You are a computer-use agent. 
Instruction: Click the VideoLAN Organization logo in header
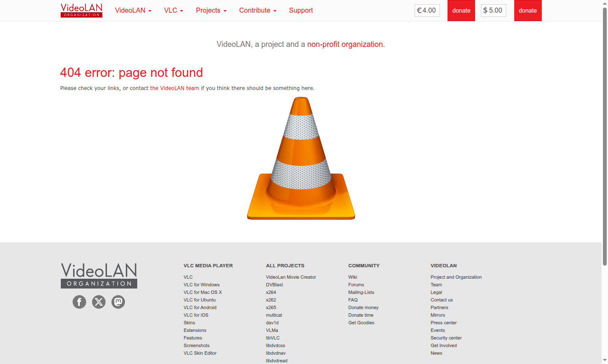[81, 11]
